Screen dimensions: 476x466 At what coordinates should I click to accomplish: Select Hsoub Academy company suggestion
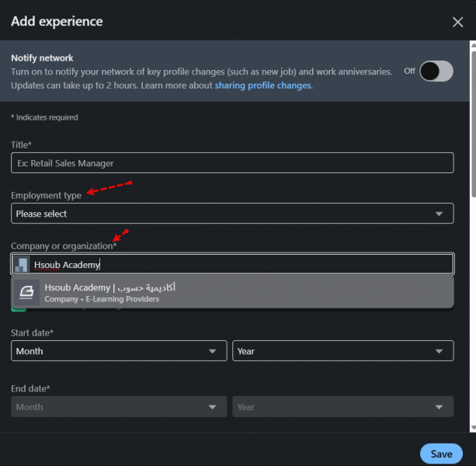[x=232, y=293]
